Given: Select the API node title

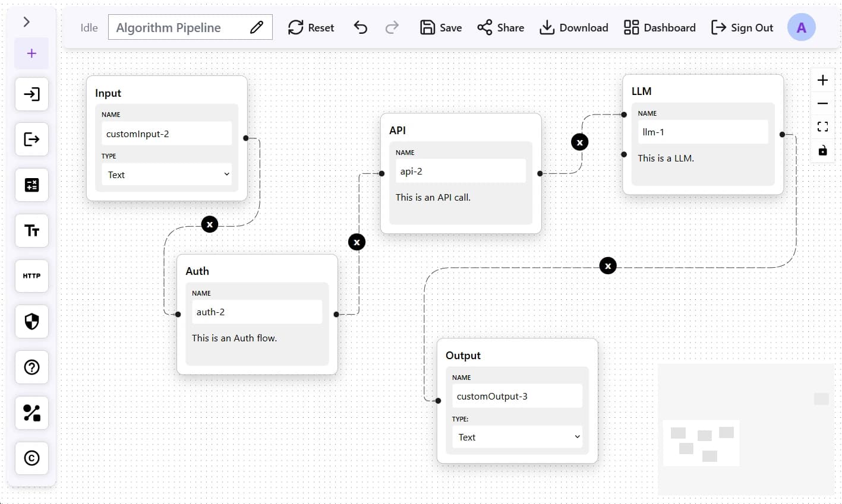Looking at the screenshot, I should 398,130.
